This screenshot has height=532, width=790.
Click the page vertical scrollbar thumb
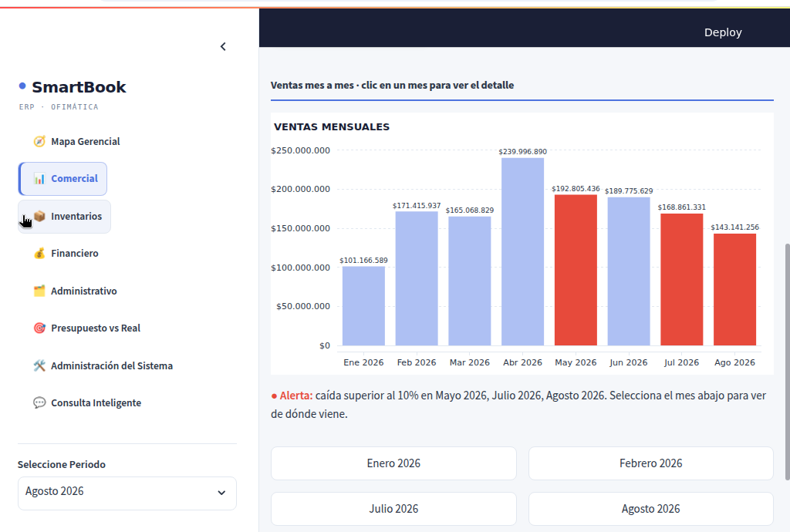(x=787, y=362)
